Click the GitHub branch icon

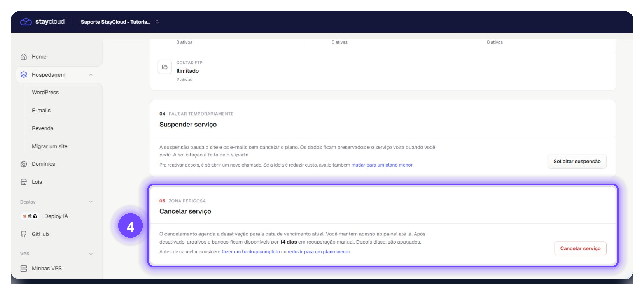pyautogui.click(x=24, y=234)
